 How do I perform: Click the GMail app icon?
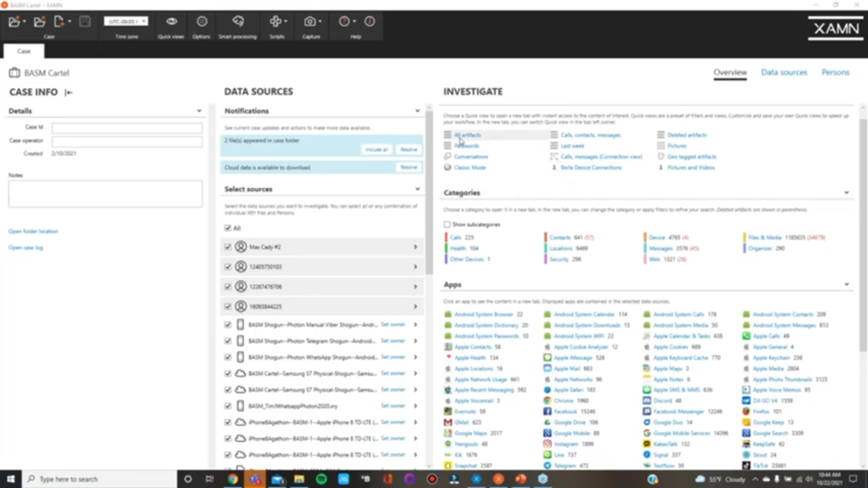(x=448, y=422)
